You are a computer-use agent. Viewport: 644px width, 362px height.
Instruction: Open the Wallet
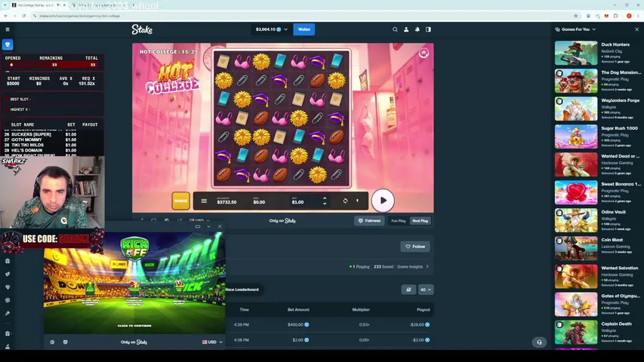pyautogui.click(x=304, y=29)
